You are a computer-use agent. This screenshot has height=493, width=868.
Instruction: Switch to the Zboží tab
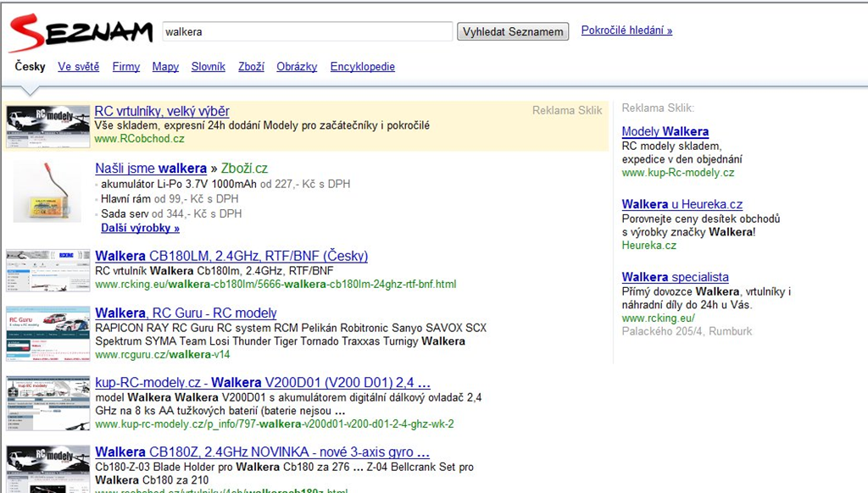251,66
